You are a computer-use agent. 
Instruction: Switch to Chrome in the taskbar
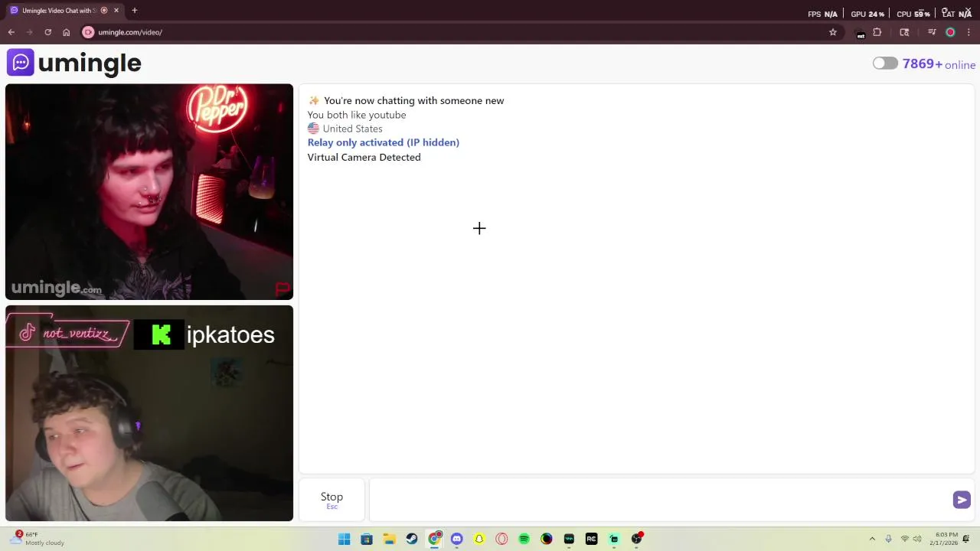point(434,539)
